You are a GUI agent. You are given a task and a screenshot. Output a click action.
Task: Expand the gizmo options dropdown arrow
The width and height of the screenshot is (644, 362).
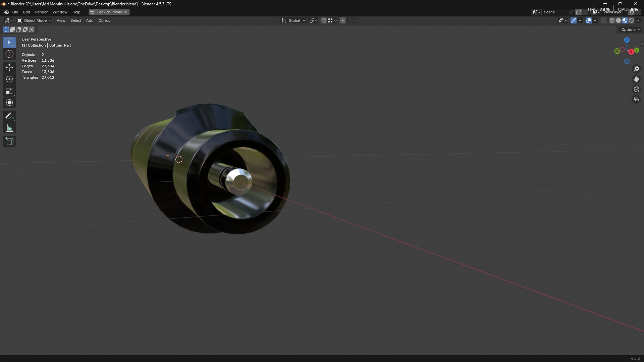(x=580, y=20)
